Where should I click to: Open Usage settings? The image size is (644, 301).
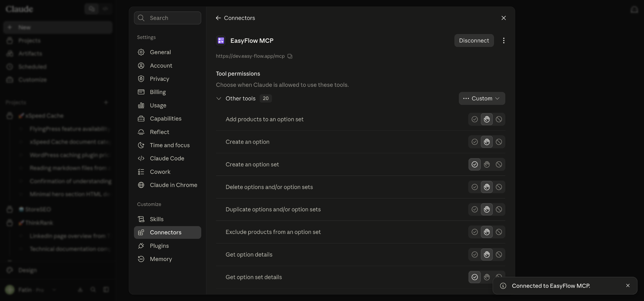(167, 106)
